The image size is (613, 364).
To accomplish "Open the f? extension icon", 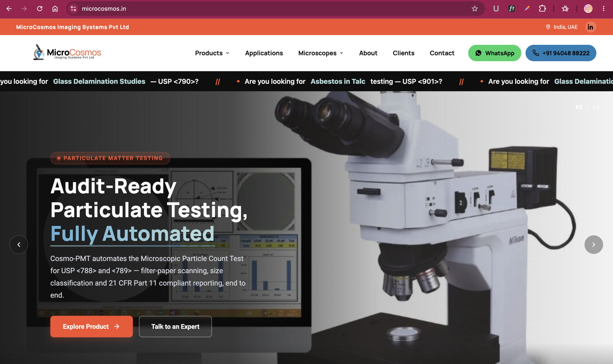I will [511, 8].
